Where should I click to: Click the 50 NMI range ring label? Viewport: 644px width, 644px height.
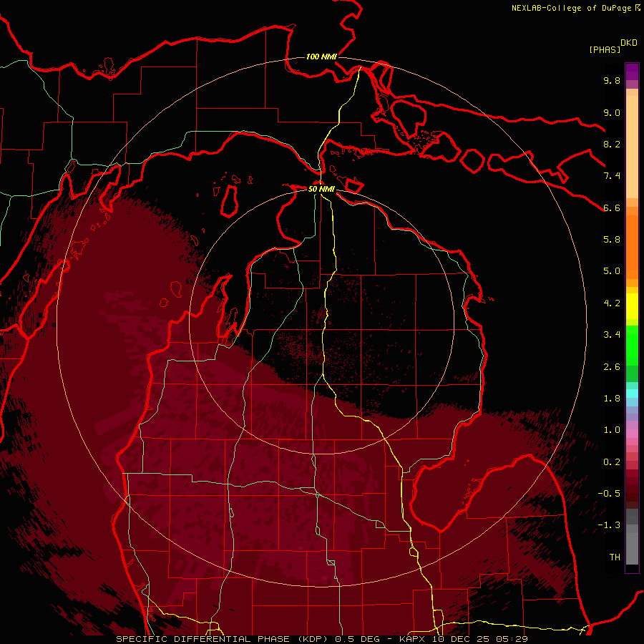[321, 189]
